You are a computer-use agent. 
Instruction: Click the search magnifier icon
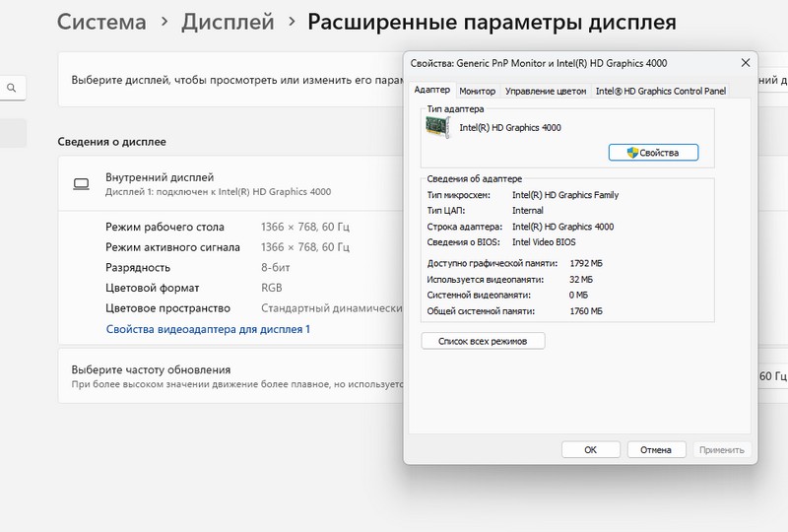pyautogui.click(x=12, y=89)
